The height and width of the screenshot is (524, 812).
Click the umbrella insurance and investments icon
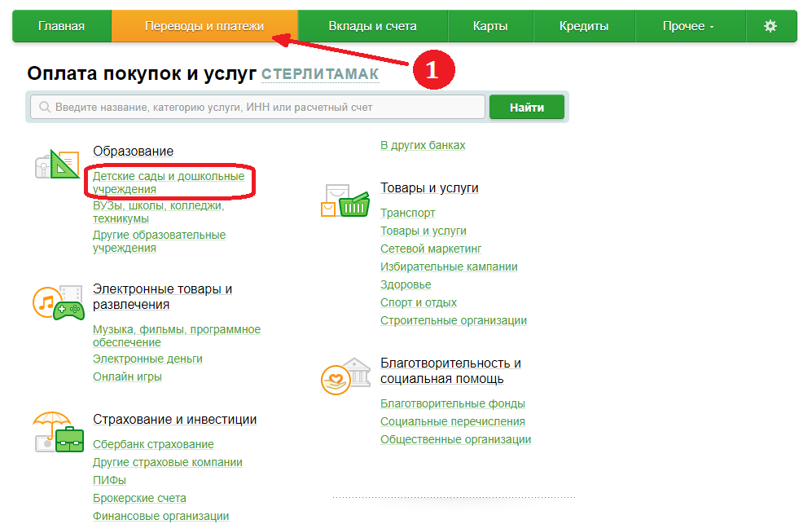58,432
